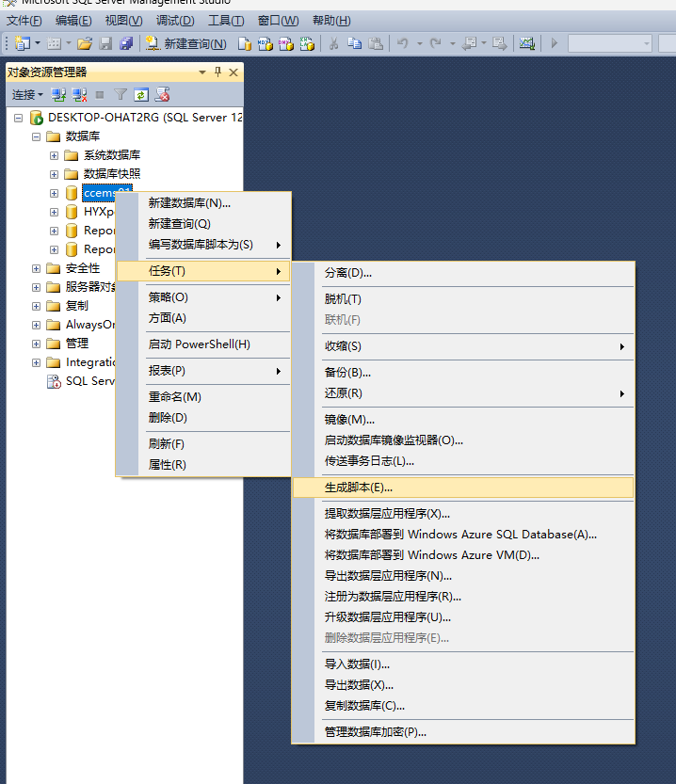Choose 导入数据(I)... menu item
Image resolution: width=676 pixels, height=784 pixels.
tap(463, 664)
